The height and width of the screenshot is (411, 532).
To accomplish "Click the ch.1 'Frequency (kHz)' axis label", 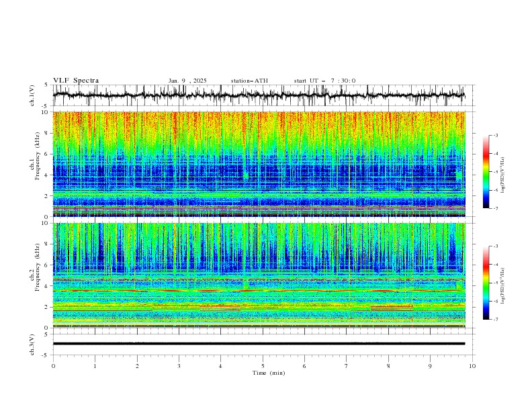I will pos(38,156).
